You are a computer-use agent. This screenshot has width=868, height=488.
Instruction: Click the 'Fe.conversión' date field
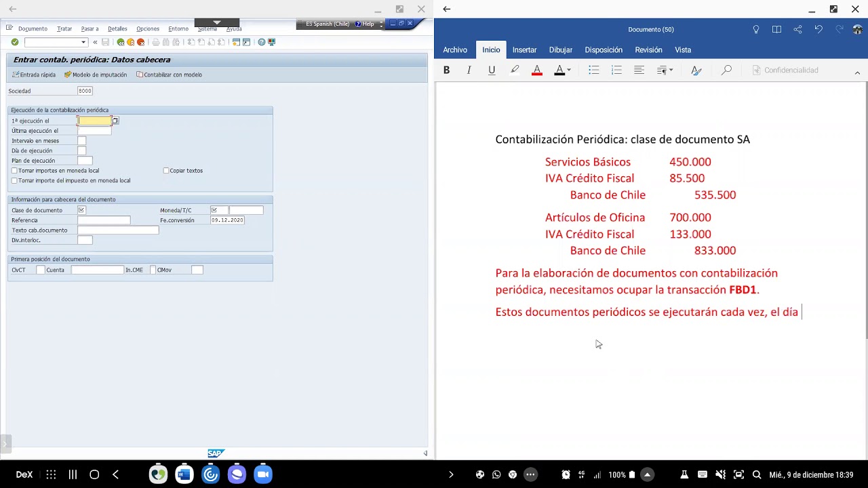tap(227, 220)
